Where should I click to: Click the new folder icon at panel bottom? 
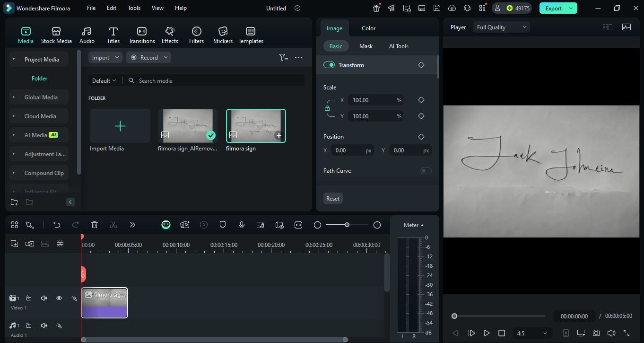pyautogui.click(x=14, y=202)
